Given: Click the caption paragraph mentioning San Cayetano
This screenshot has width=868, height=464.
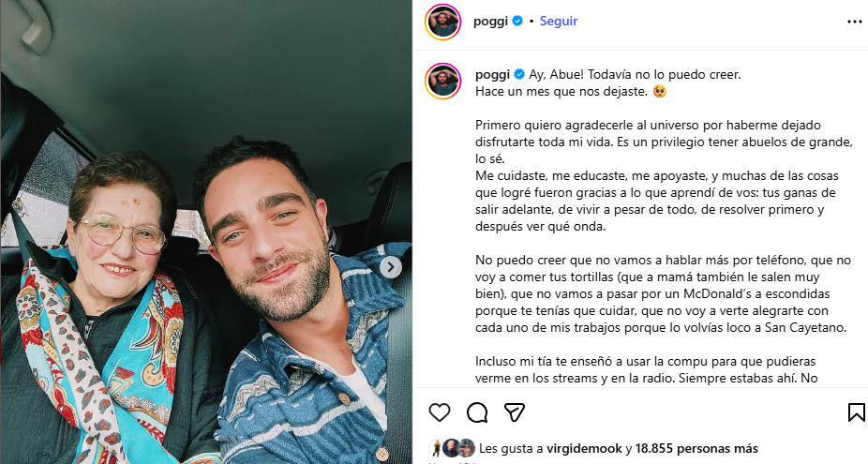Looking at the screenshot, I should click(663, 294).
